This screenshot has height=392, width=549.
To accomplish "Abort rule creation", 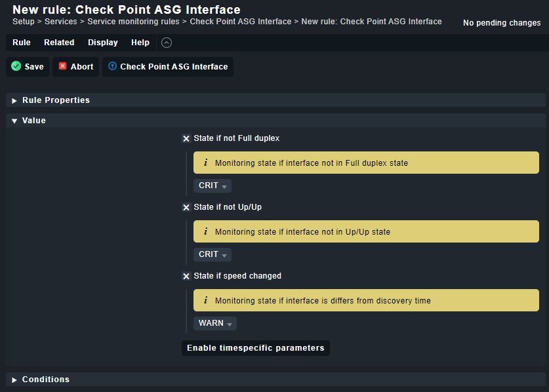I will [75, 66].
